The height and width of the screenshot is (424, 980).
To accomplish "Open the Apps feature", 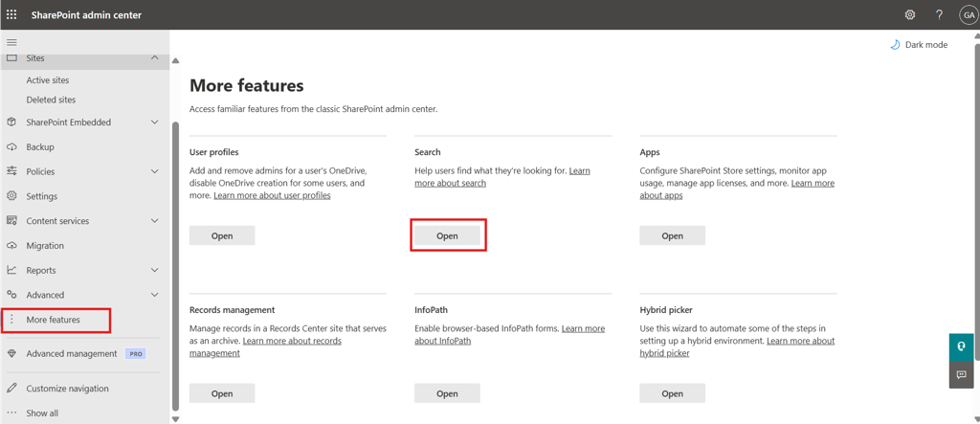I will point(672,235).
